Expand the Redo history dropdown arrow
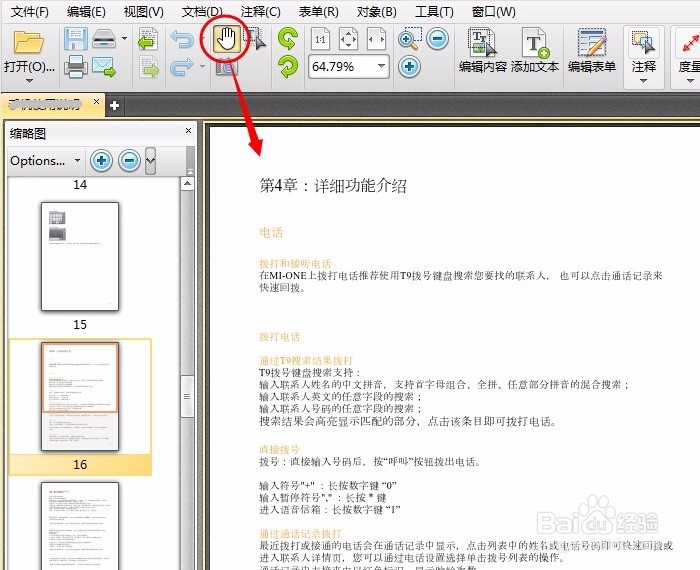The width and height of the screenshot is (700, 570). point(202,67)
